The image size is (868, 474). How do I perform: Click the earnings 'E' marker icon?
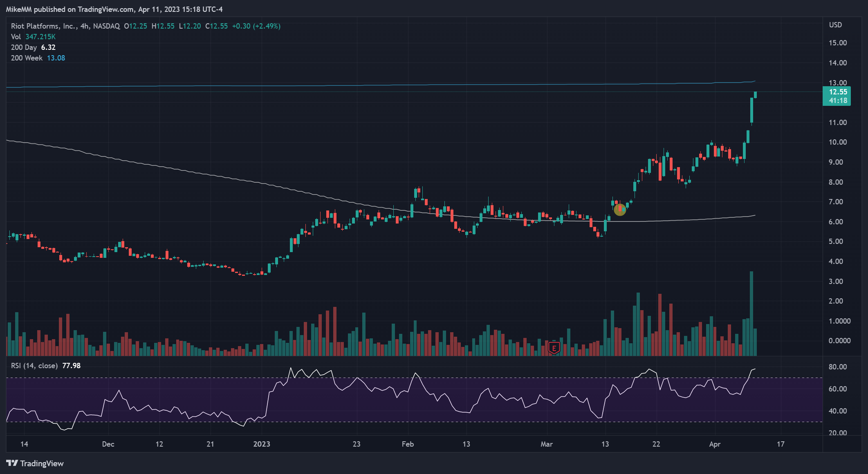(x=554, y=348)
